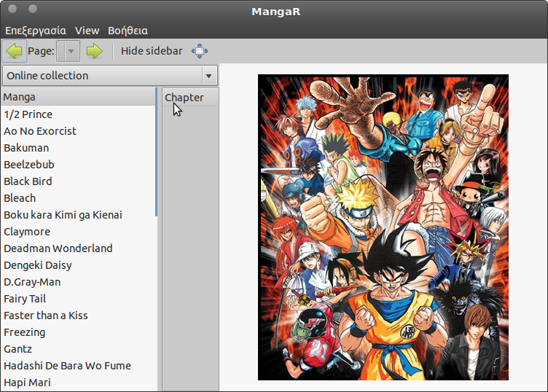Image resolution: width=548 pixels, height=392 pixels.
Task: Sort by the Manga column header
Action: click(78, 97)
